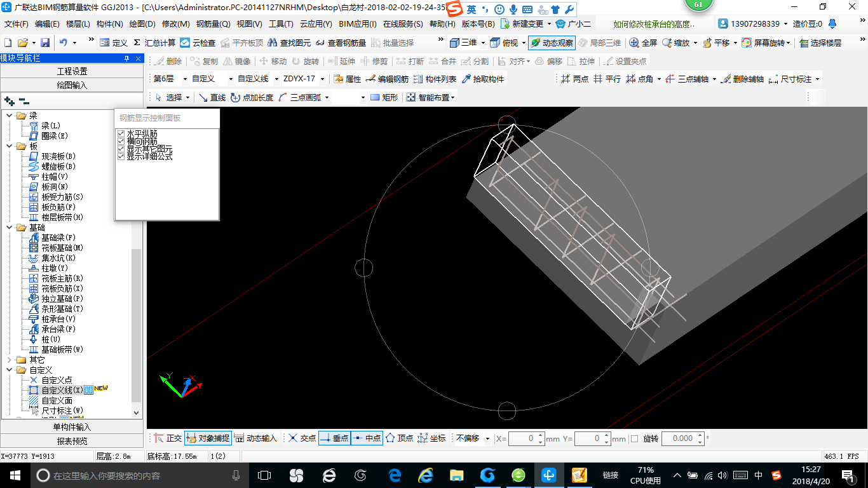Uncheck 横向钢筋 checkbox
This screenshot has width=868, height=488.
121,141
